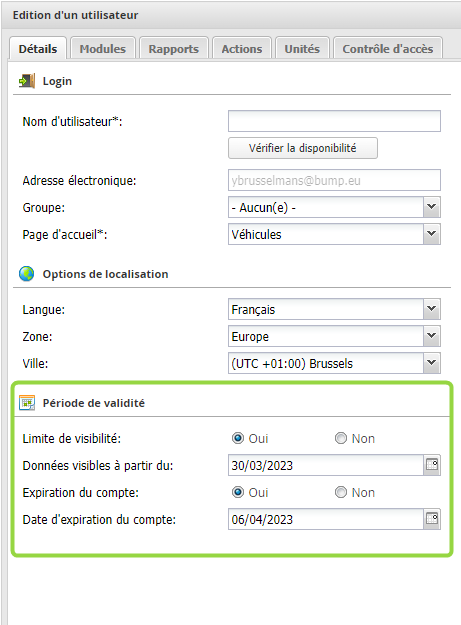Switch to the Modules tab
The height and width of the screenshot is (625, 461).
coord(103,49)
